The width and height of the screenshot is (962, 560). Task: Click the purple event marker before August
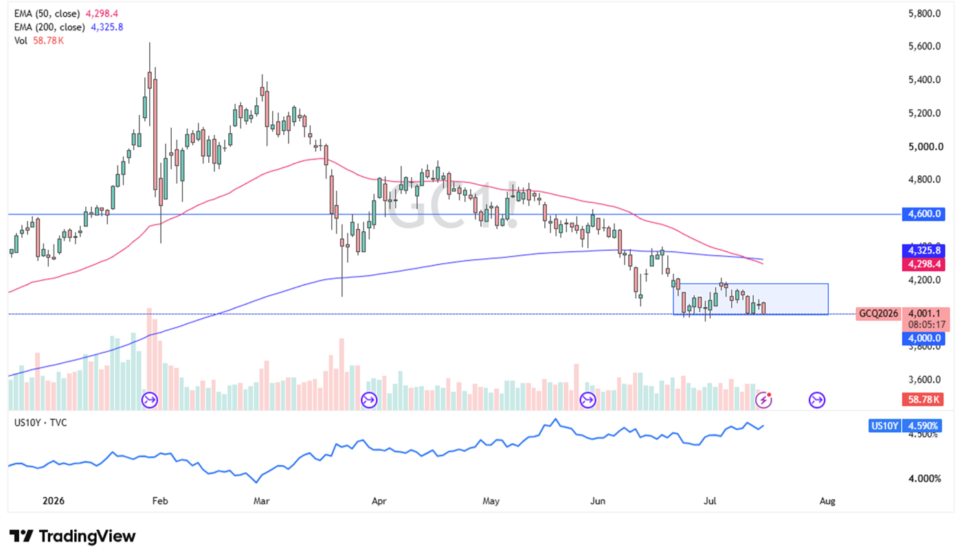(x=816, y=399)
